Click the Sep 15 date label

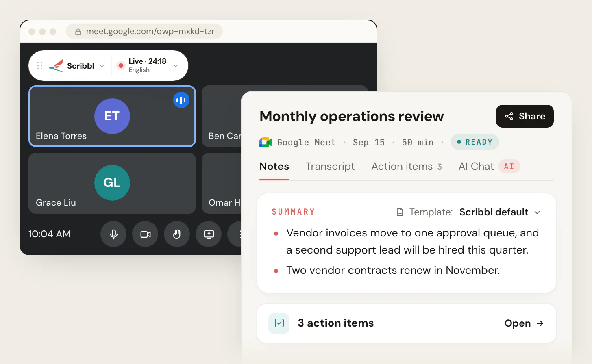pyautogui.click(x=369, y=142)
